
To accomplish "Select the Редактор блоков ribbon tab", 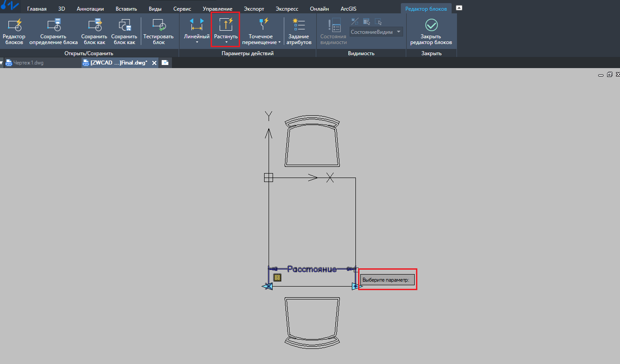I will pos(426,9).
